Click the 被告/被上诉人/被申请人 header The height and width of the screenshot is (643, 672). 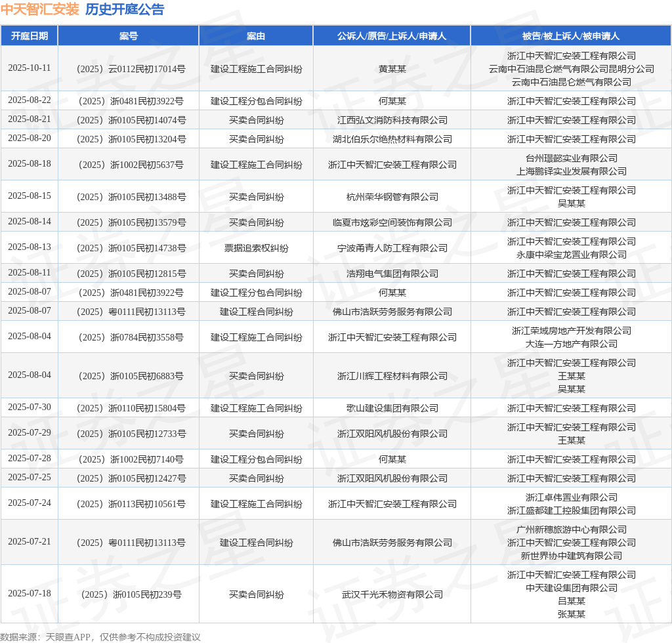point(571,36)
